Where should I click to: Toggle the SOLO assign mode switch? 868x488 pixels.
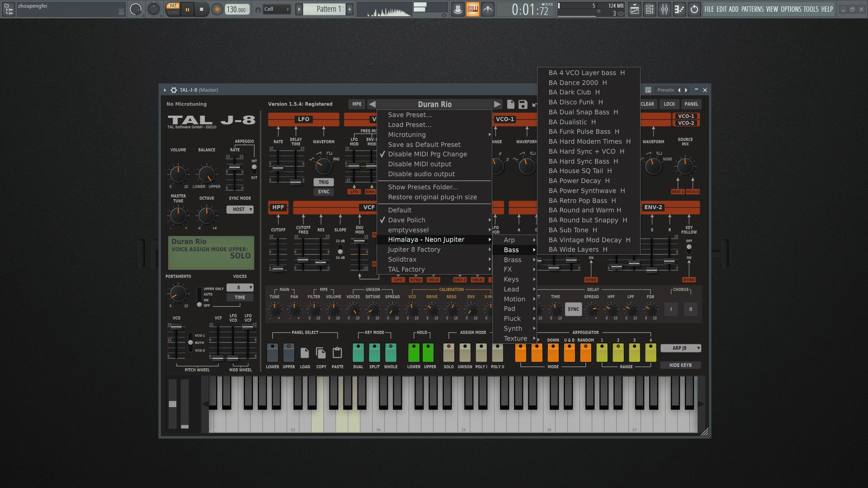[448, 352]
